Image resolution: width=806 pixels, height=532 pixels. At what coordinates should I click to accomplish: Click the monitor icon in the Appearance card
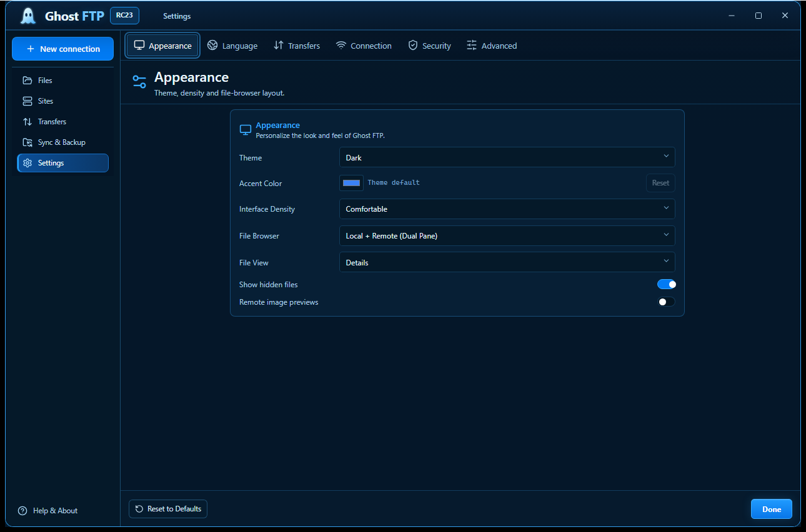tap(246, 130)
